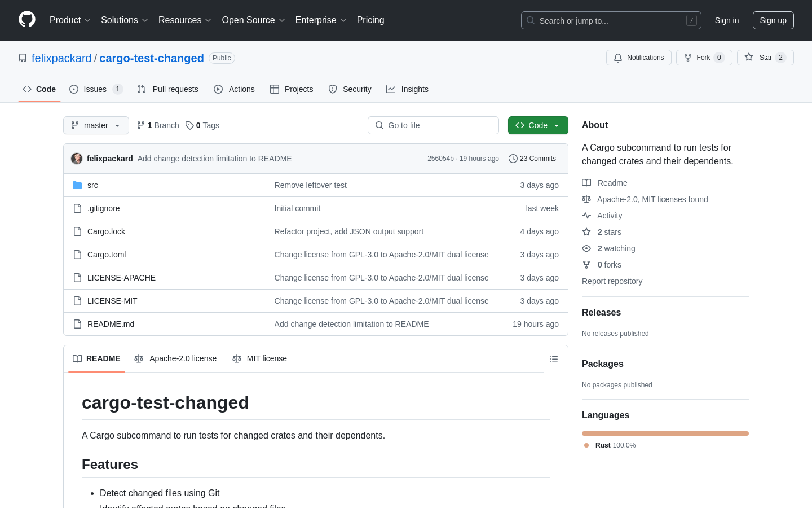The image size is (812, 508).
Task: Select the Apache-2.0 license tab
Action: point(175,359)
